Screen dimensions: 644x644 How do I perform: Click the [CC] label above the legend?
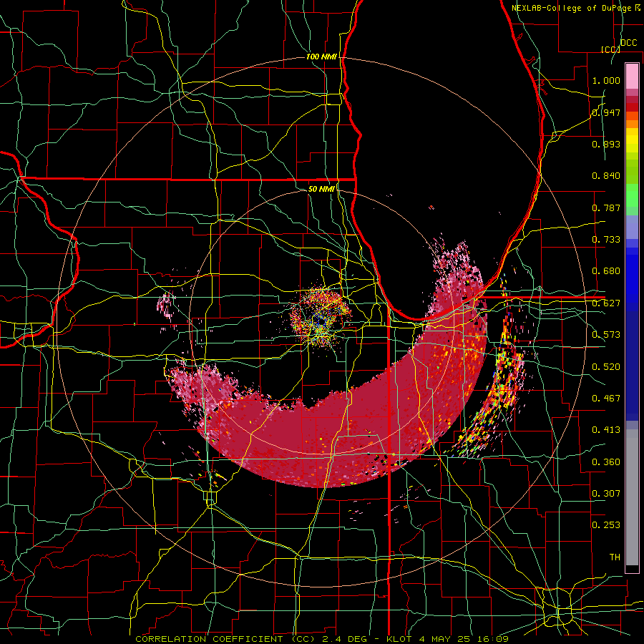pos(610,49)
